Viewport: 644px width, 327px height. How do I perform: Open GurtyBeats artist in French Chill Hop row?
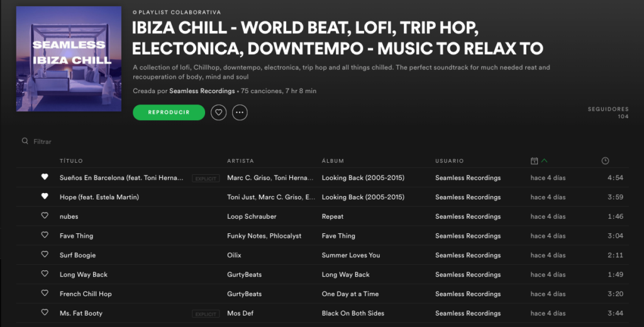[245, 294]
